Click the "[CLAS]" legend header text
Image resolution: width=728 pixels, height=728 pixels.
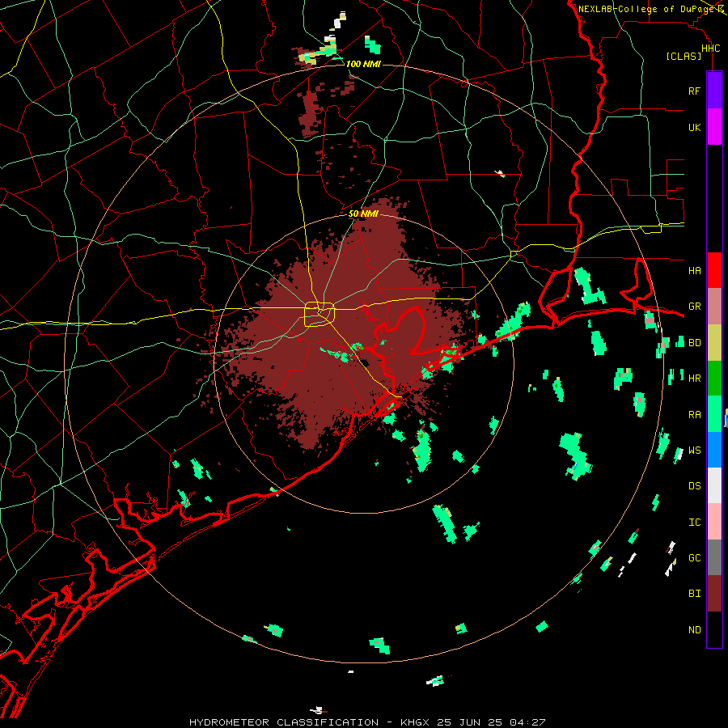click(684, 57)
